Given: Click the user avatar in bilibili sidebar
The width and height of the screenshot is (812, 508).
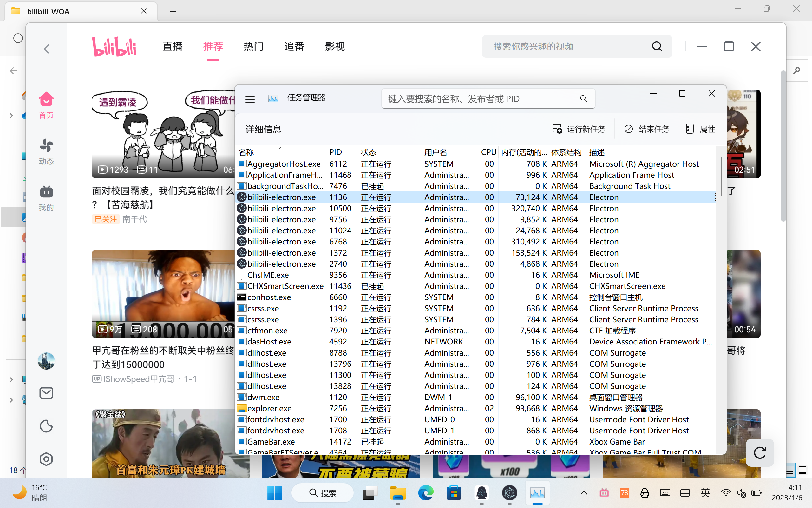Looking at the screenshot, I should click(x=46, y=361).
